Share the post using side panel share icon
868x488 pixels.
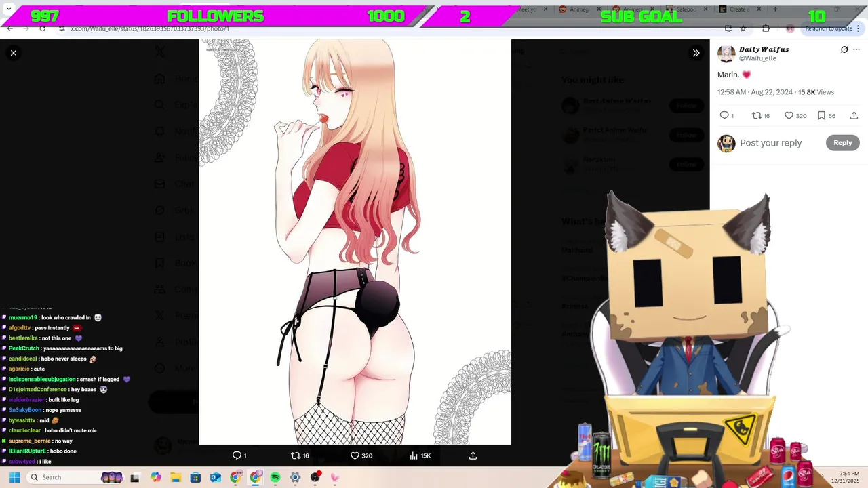(854, 115)
